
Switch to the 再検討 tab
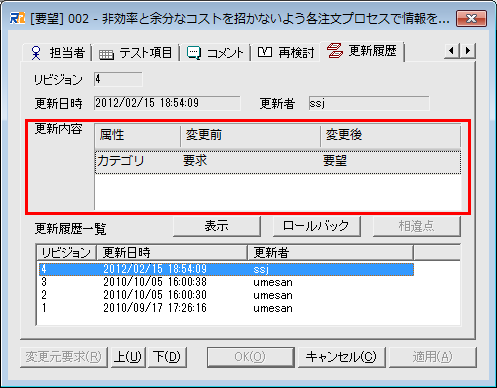click(x=286, y=52)
